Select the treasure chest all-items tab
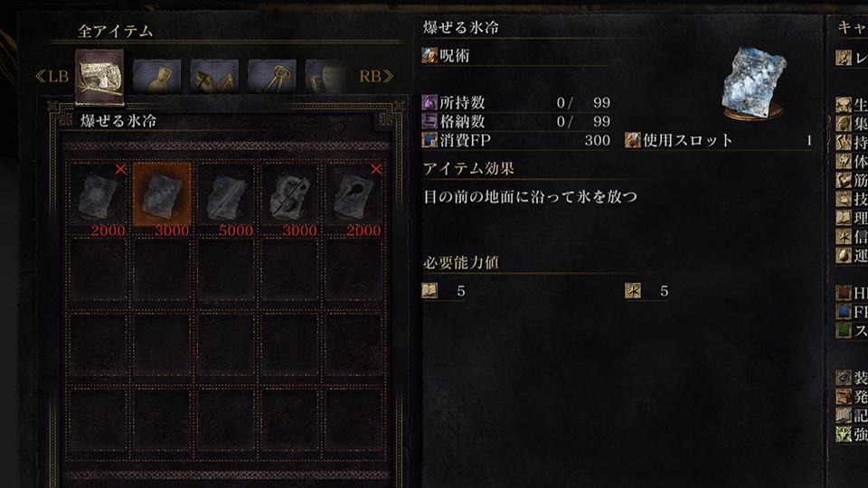The image size is (868, 488). [x=99, y=77]
